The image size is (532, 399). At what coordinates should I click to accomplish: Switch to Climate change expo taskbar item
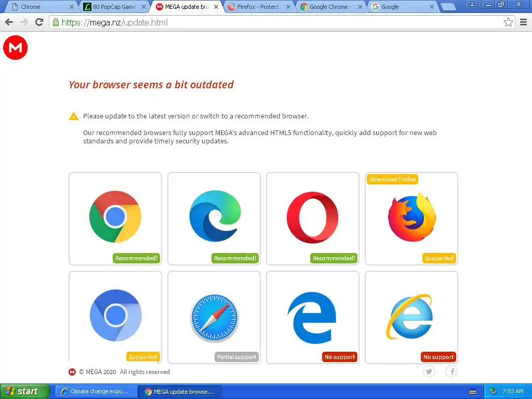(x=96, y=392)
